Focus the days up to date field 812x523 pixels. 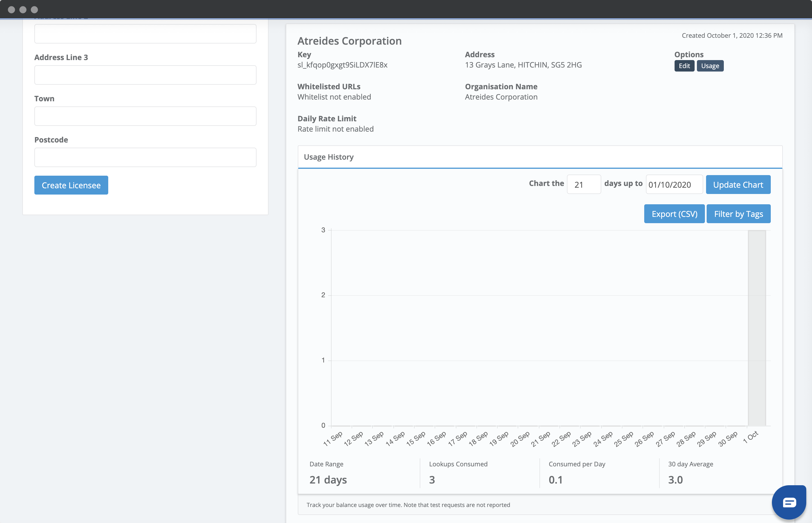[674, 185]
